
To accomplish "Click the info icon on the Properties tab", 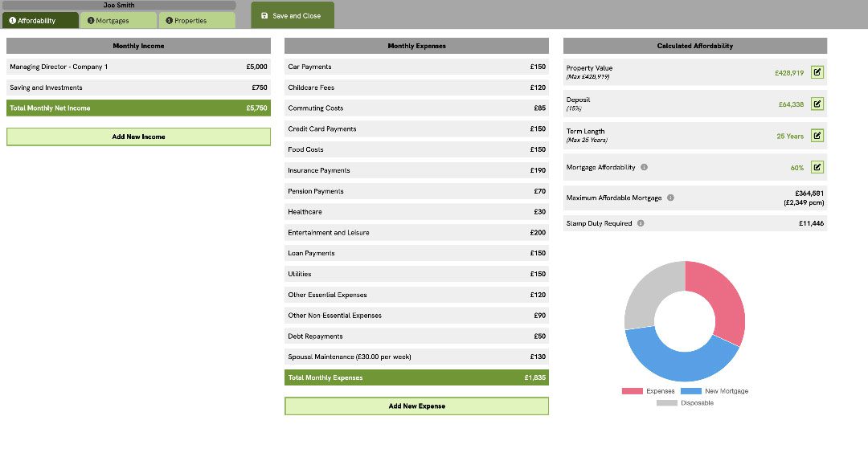I will [x=170, y=20].
